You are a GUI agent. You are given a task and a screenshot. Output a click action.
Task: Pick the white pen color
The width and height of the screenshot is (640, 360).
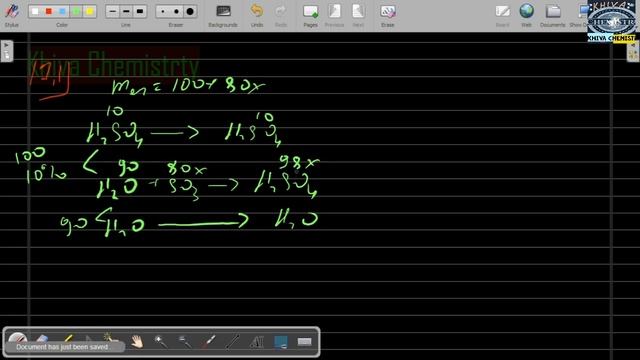coord(35,11)
